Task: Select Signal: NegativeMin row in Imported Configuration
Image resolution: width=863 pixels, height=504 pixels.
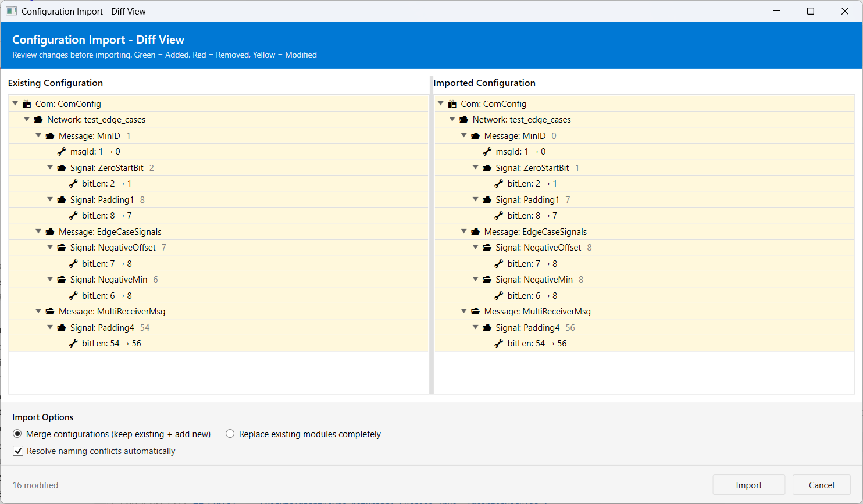Action: pyautogui.click(x=534, y=280)
